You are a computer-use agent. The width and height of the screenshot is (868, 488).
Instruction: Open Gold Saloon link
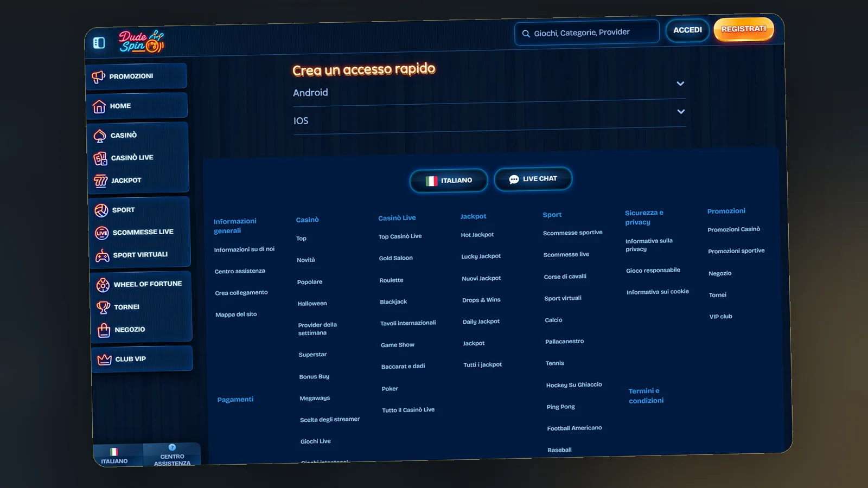395,258
